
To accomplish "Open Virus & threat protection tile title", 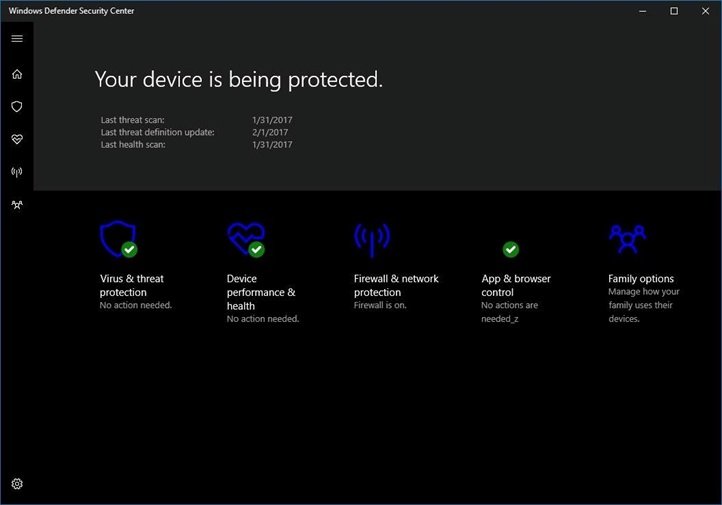I will (x=132, y=285).
